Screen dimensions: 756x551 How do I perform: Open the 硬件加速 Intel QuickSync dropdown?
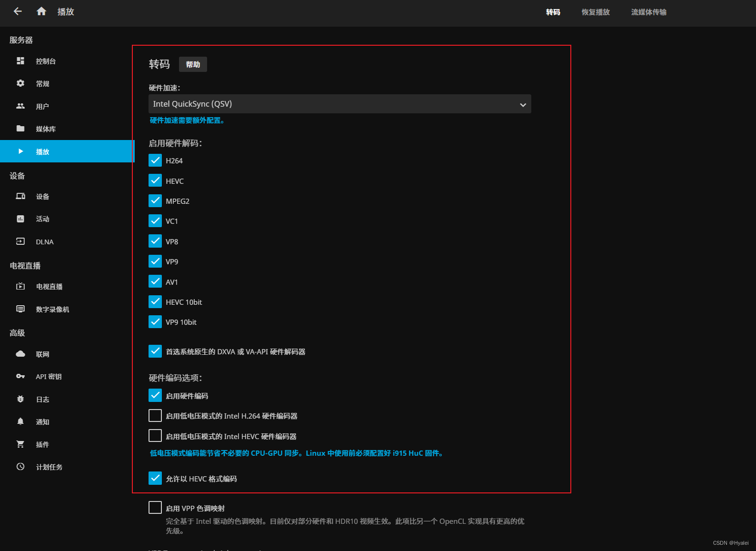point(340,104)
